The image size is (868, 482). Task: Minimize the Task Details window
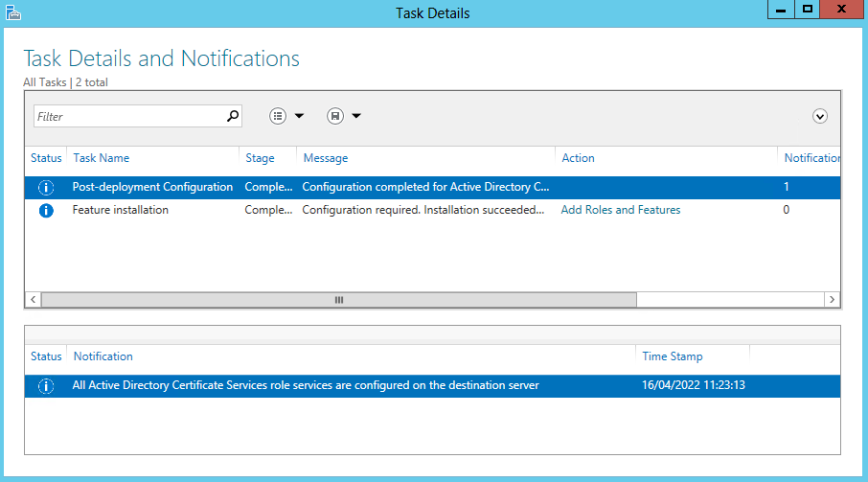pyautogui.click(x=781, y=10)
